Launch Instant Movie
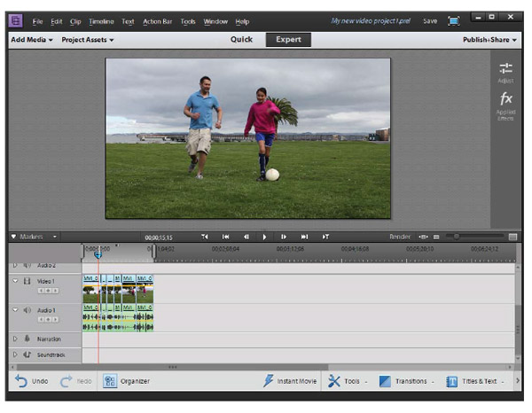532x413 pixels. point(290,381)
